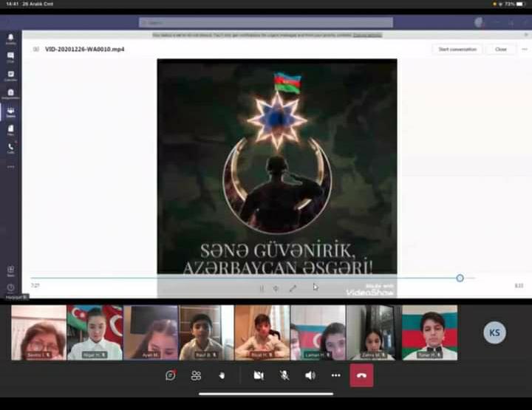Open the profile avatar at top right
The height and width of the screenshot is (410, 532).
479,22
